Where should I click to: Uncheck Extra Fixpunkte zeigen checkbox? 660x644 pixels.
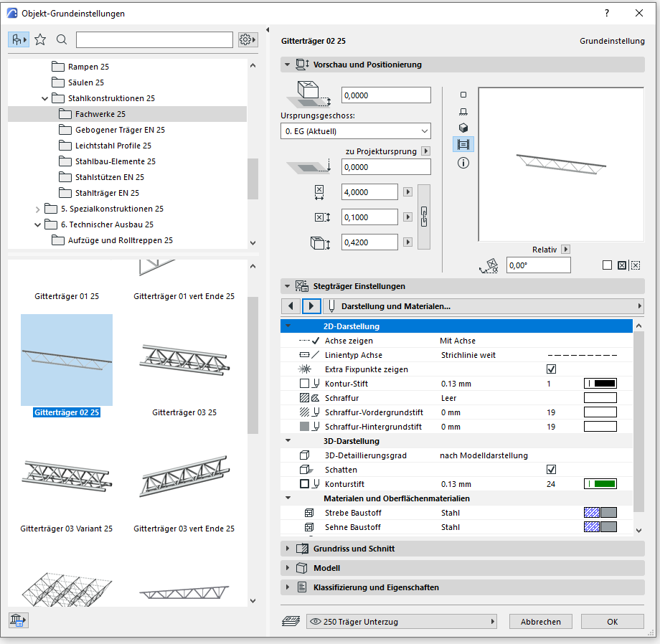551,369
